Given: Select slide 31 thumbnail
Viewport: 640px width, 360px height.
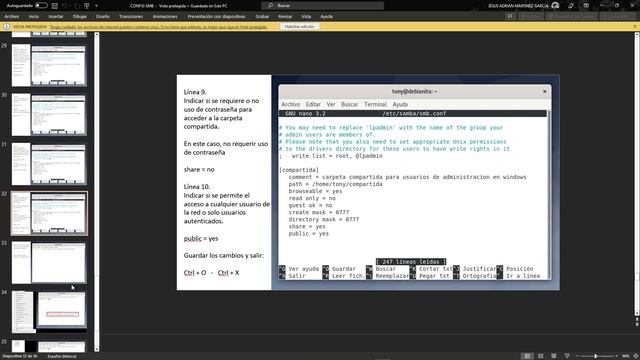Looking at the screenshot, I should [49, 164].
